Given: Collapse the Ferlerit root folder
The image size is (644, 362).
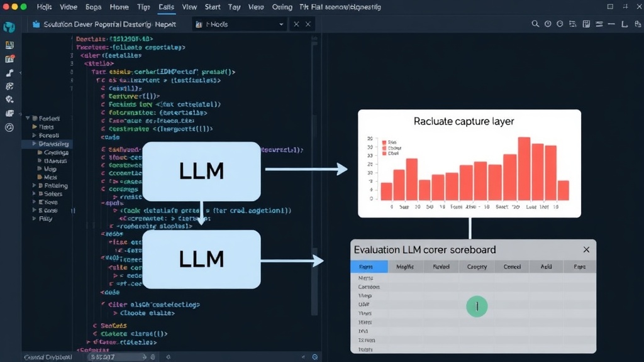Looking at the screenshot, I should point(28,118).
